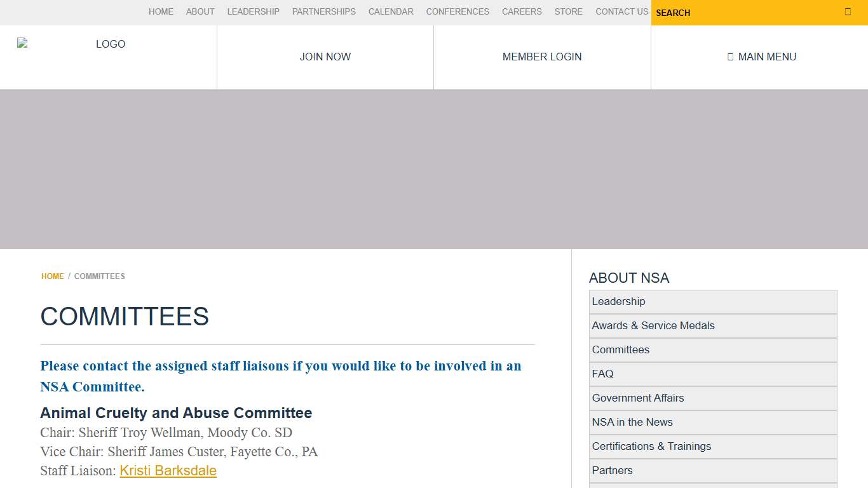Open CONTACT US in the navigation
This screenshot has height=488, width=868.
pyautogui.click(x=621, y=11)
